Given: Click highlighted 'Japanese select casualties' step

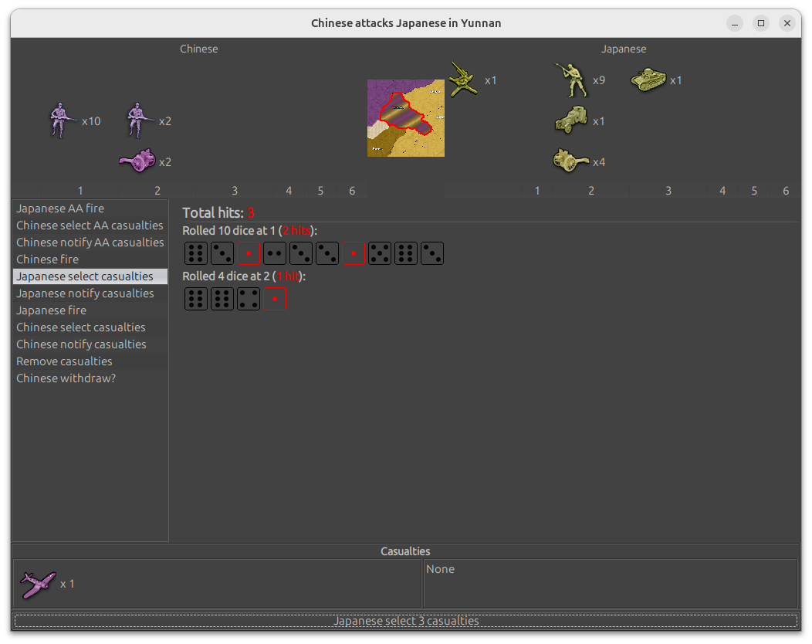Looking at the screenshot, I should coord(85,276).
